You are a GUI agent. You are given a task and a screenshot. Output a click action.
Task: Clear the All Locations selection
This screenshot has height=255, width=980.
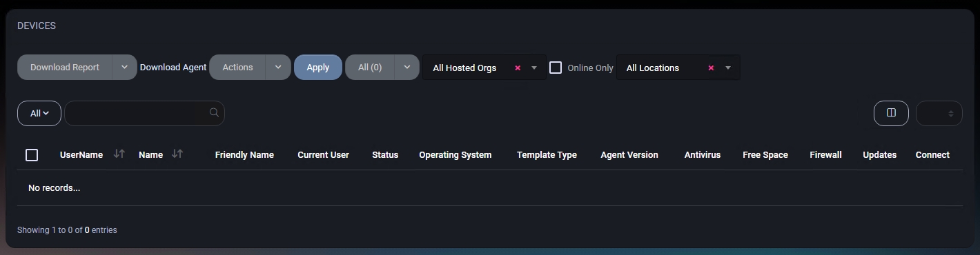pyautogui.click(x=711, y=68)
